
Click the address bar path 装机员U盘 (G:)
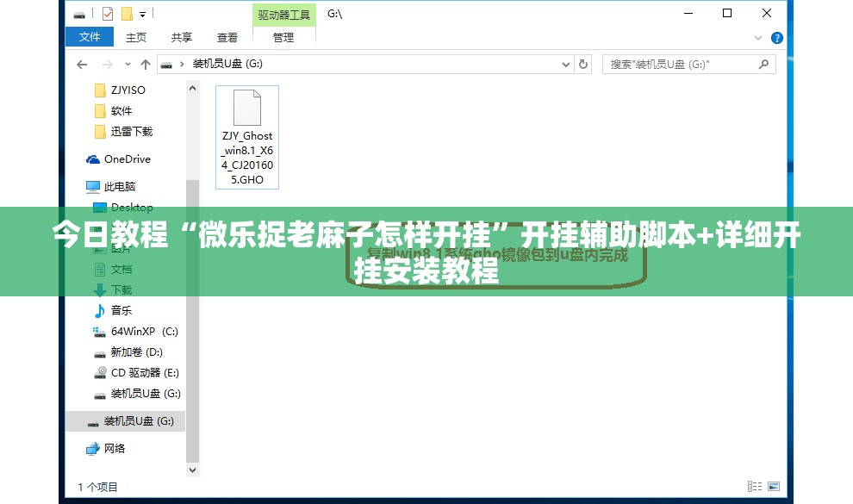click(x=227, y=64)
